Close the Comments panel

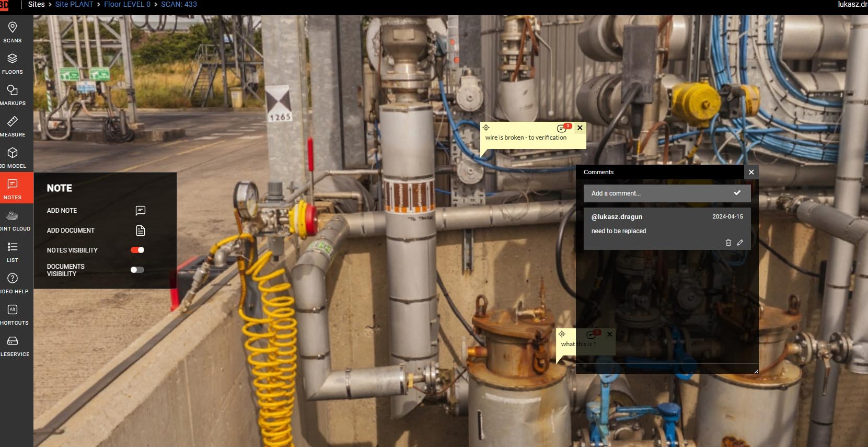[751, 172]
